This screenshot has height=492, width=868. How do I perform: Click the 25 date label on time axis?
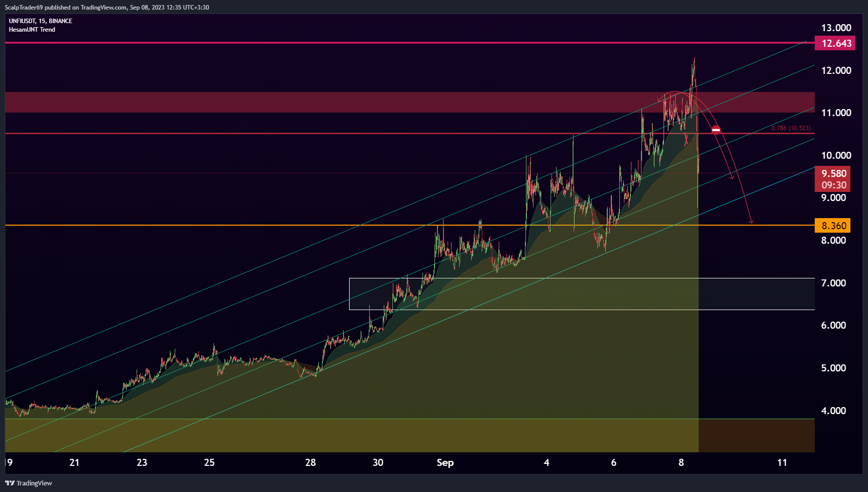tap(209, 462)
